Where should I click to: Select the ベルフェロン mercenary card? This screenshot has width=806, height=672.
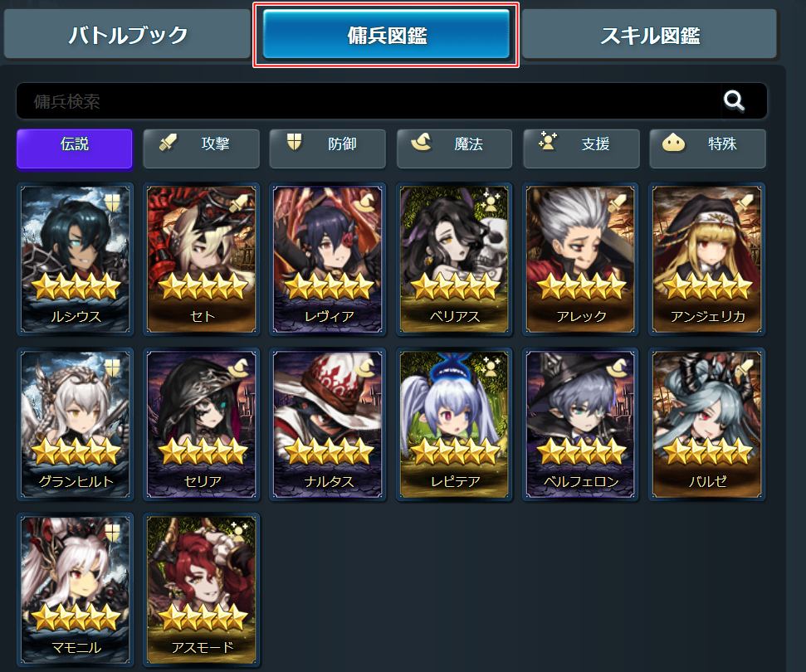click(x=580, y=425)
